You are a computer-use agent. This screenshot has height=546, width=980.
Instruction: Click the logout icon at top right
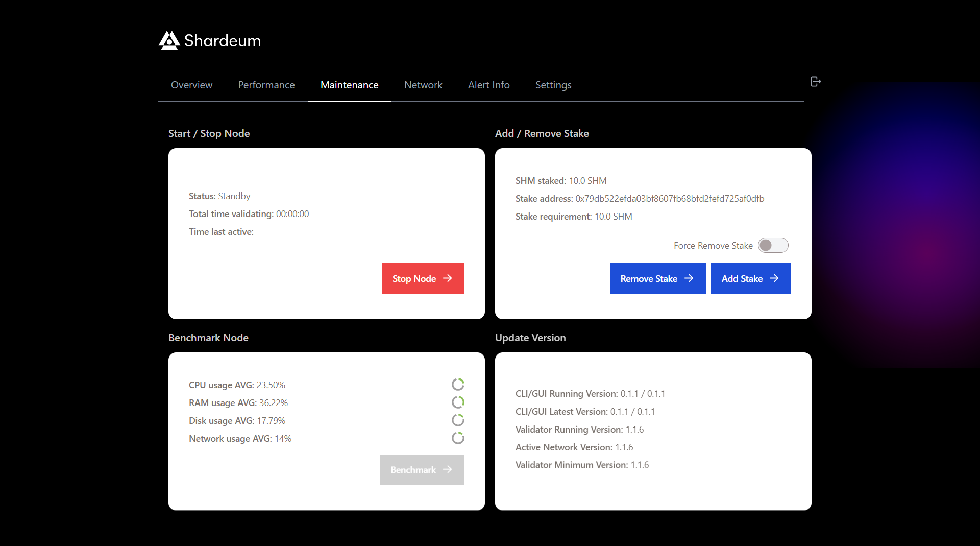coord(815,81)
